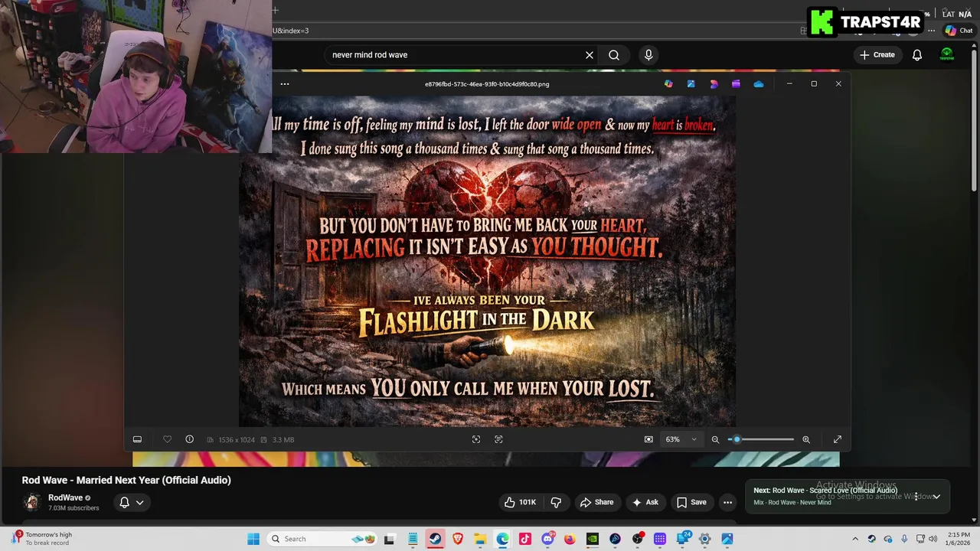Open Brave browser from the taskbar
This screenshot has height=551, width=980.
tap(458, 539)
